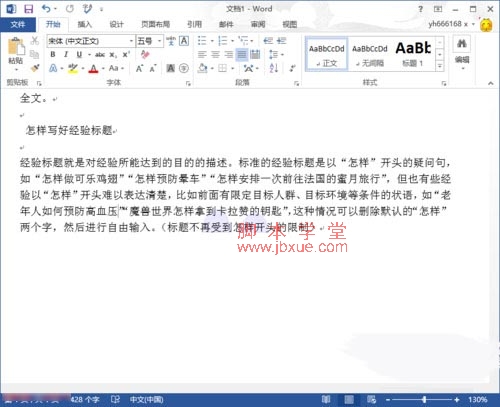The width and height of the screenshot is (500, 407).
Task: Clear all formatting with the eraser icon
Action: click(145, 54)
